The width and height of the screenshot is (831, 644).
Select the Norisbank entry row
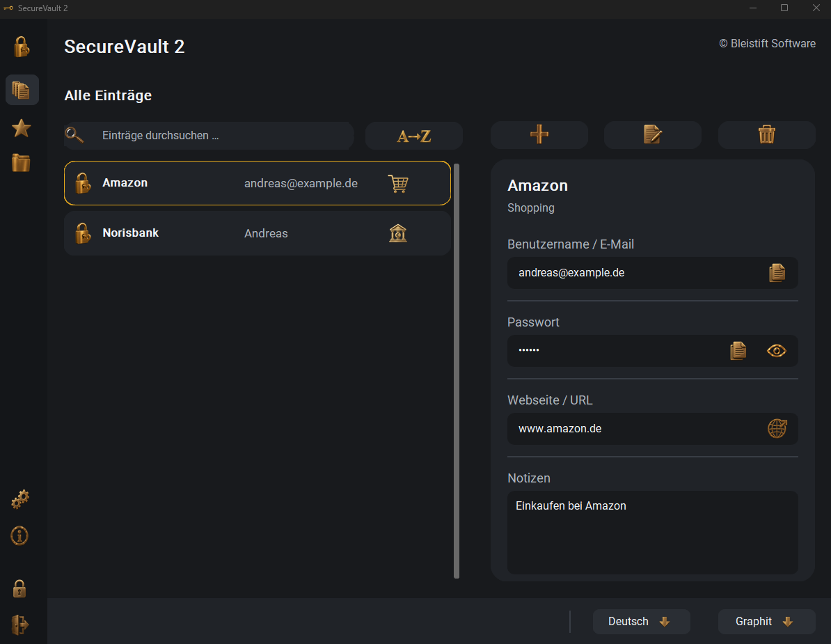pyautogui.click(x=258, y=233)
